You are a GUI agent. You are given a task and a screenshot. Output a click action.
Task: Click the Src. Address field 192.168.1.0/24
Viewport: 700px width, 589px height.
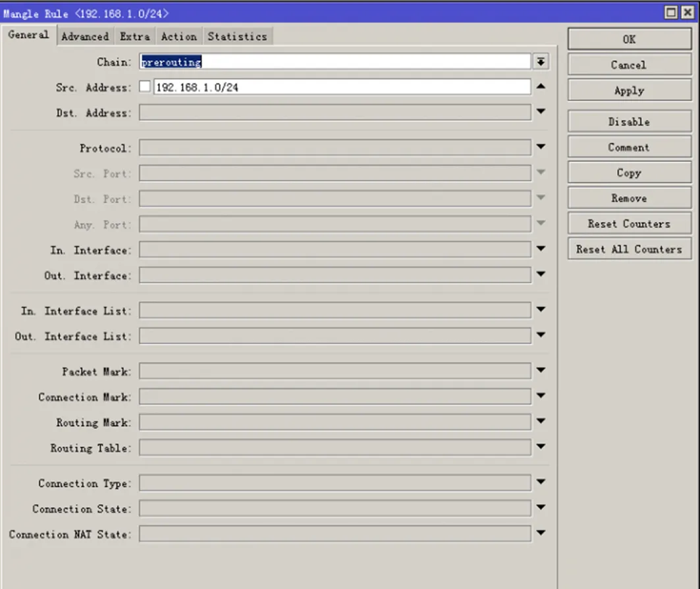click(x=342, y=87)
